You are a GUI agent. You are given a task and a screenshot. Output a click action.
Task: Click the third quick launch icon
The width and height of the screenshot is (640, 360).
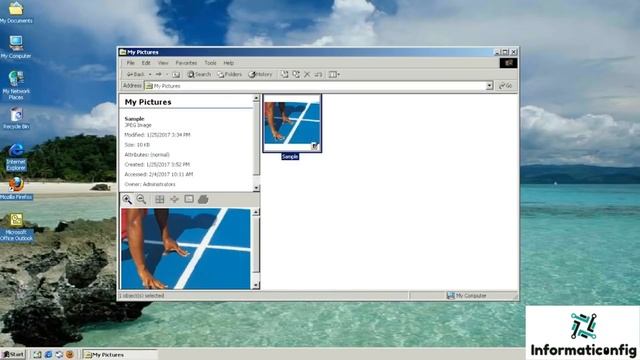[x=59, y=355]
